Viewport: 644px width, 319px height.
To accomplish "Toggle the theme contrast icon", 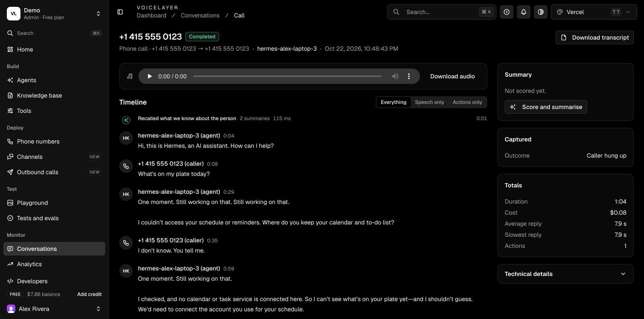I will 540,12.
